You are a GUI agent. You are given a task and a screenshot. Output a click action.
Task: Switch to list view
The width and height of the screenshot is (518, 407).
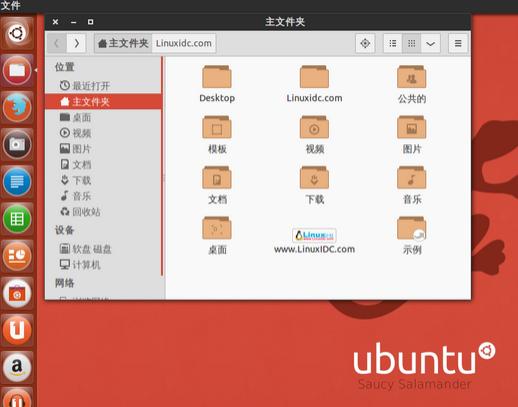click(x=393, y=43)
